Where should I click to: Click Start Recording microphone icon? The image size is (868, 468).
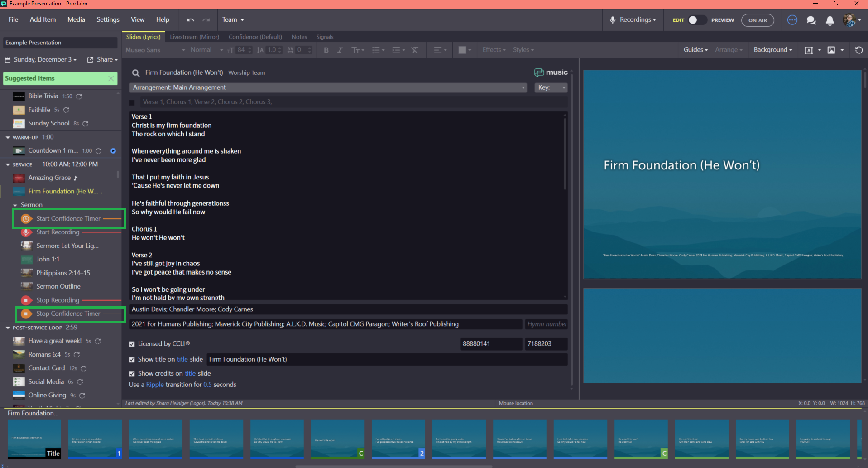(26, 232)
